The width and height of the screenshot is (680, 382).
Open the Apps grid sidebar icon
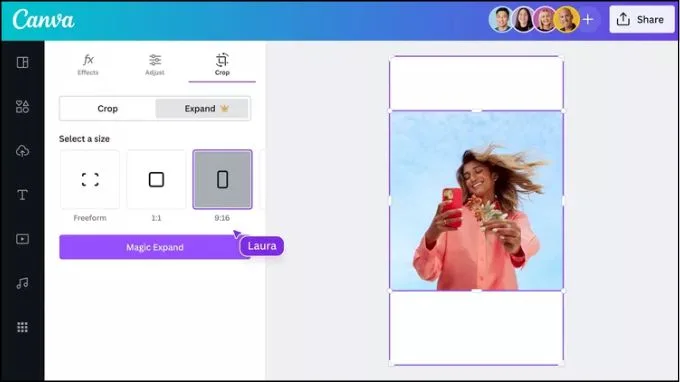(x=23, y=327)
